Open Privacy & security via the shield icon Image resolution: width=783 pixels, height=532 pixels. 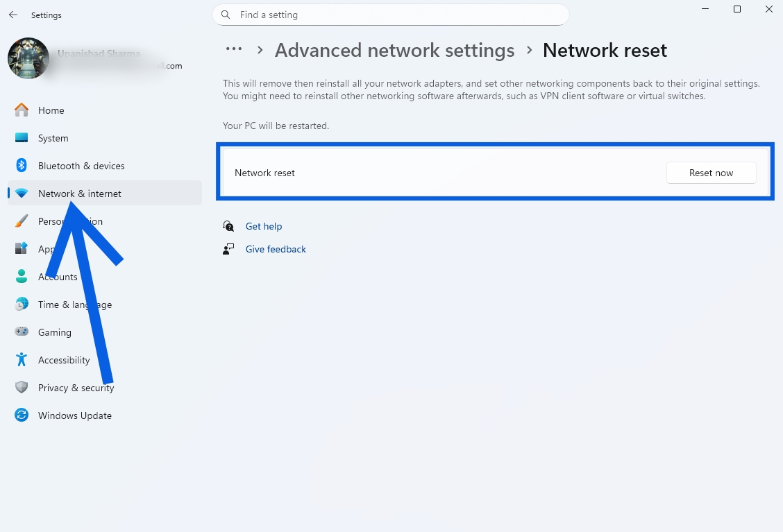click(x=21, y=387)
